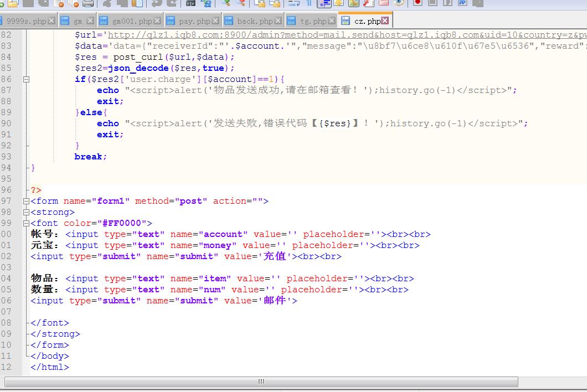Click the Print toolbar icon
The height and width of the screenshot is (392, 587).
88,3
